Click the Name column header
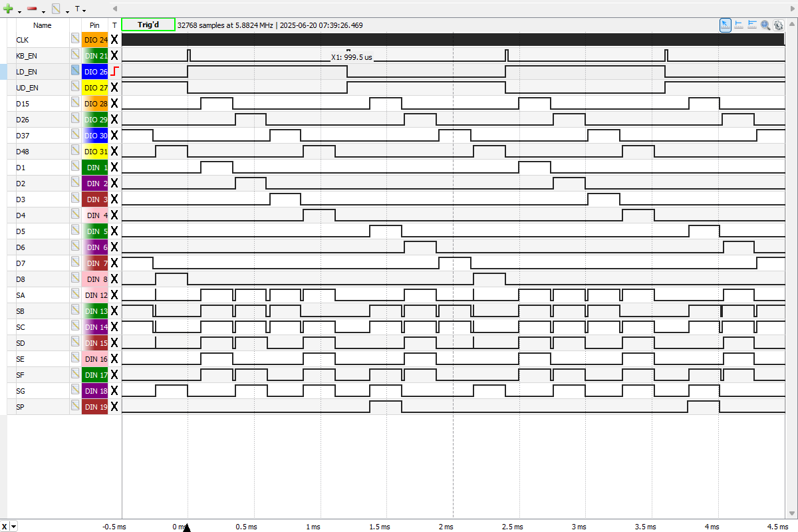This screenshot has height=532, width=798. pos(42,25)
